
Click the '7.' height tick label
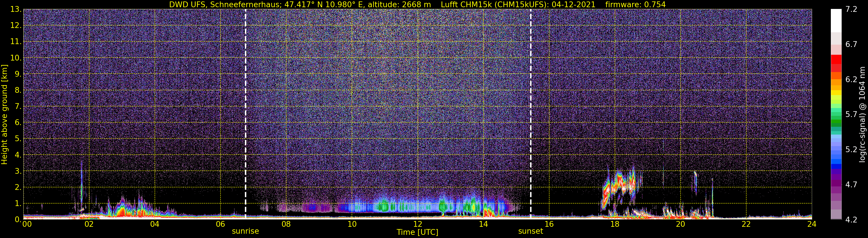pos(18,107)
